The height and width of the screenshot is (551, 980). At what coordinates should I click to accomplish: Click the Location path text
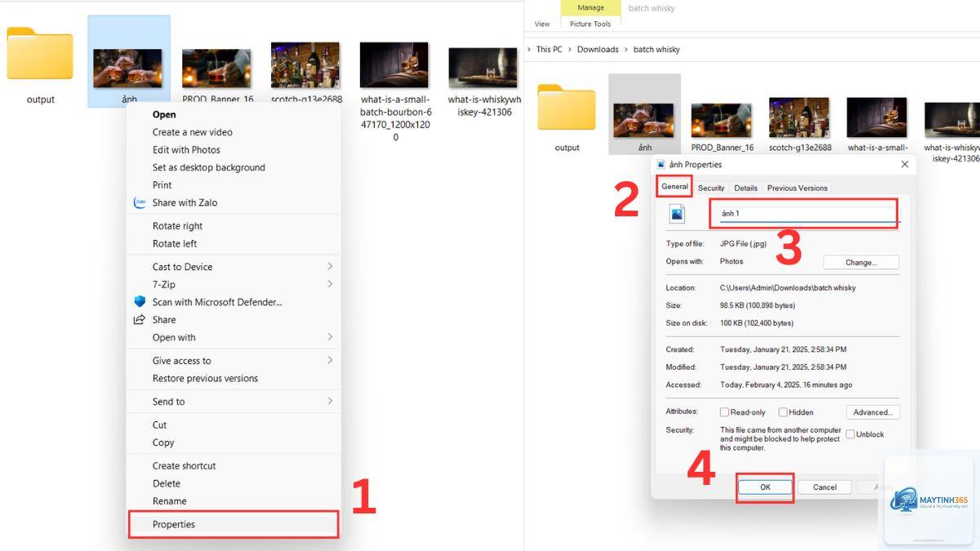pyautogui.click(x=787, y=287)
